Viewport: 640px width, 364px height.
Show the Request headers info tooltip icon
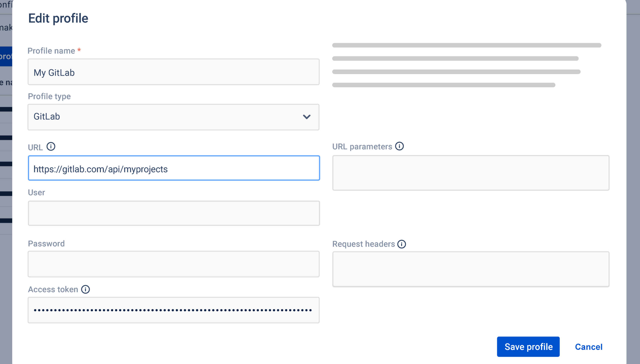coord(402,244)
